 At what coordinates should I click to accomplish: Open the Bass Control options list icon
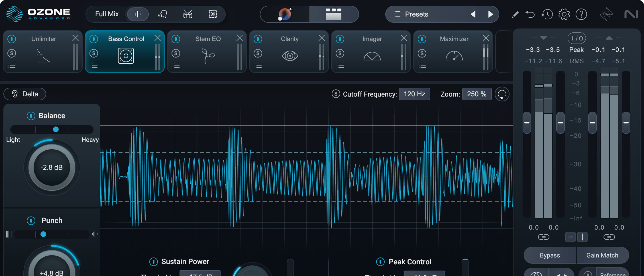pyautogui.click(x=94, y=65)
